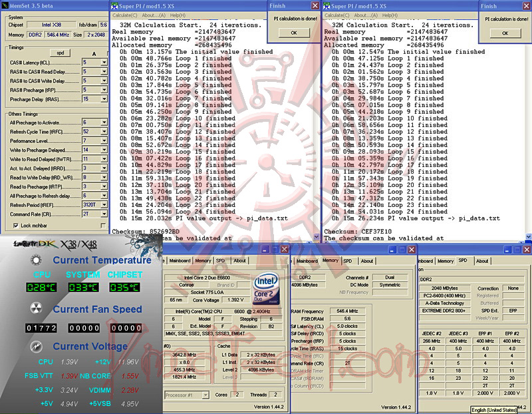Click the temperature sun icon in LanParty
The height and width of the screenshot is (414, 532).
[36, 260]
